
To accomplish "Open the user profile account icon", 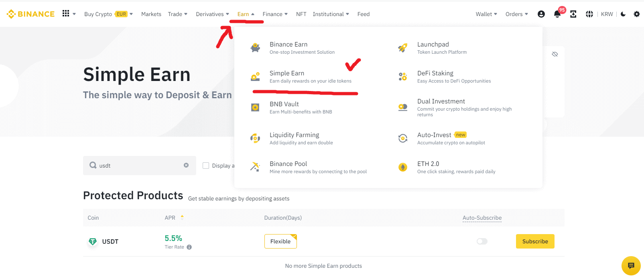I will coord(541,14).
